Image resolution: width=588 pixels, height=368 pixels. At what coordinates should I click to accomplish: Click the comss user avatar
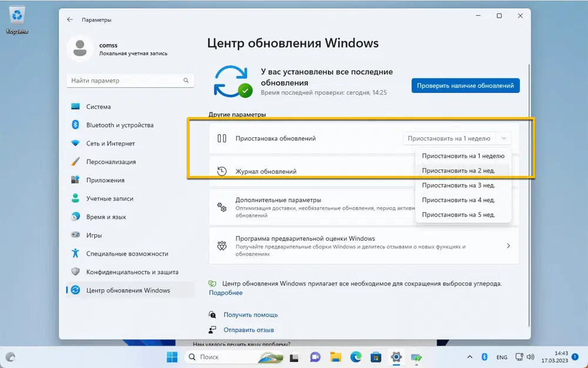point(80,48)
